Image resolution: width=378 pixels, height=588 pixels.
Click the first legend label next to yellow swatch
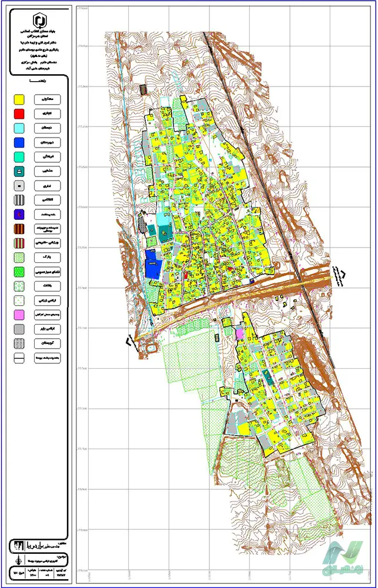coord(48,99)
